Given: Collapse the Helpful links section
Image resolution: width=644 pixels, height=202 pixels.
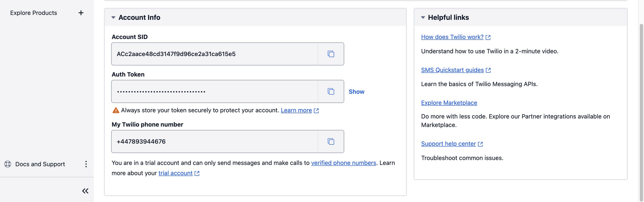Looking at the screenshot, I should pyautogui.click(x=423, y=17).
